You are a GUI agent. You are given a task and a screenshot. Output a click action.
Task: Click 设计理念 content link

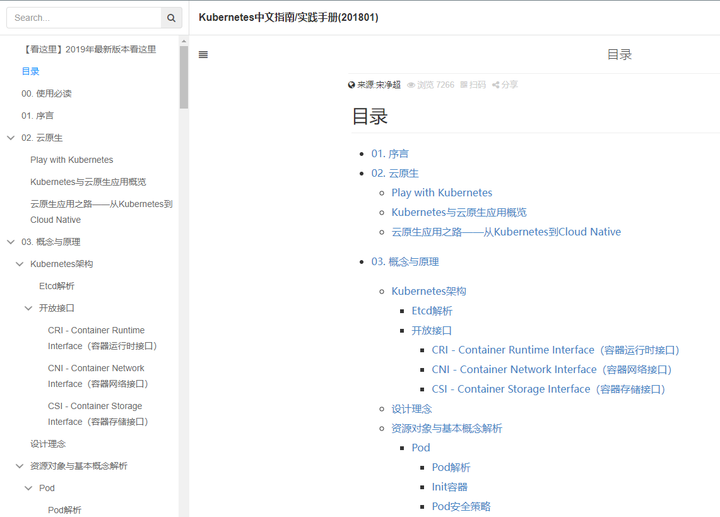pos(411,409)
